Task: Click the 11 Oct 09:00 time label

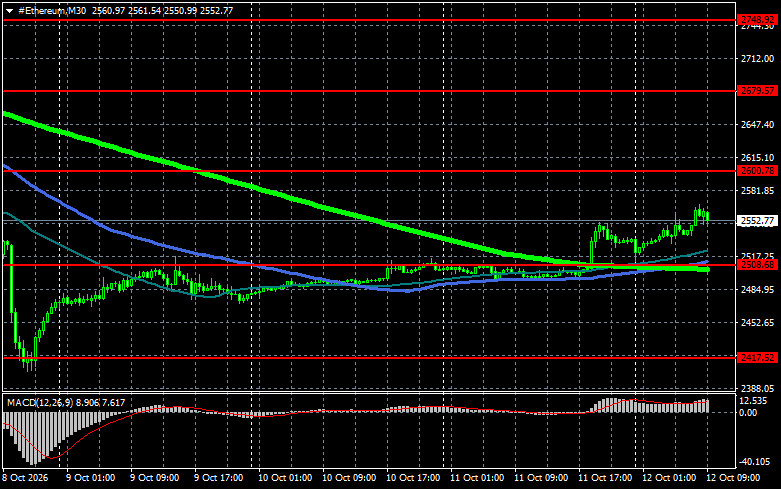Action: point(540,478)
